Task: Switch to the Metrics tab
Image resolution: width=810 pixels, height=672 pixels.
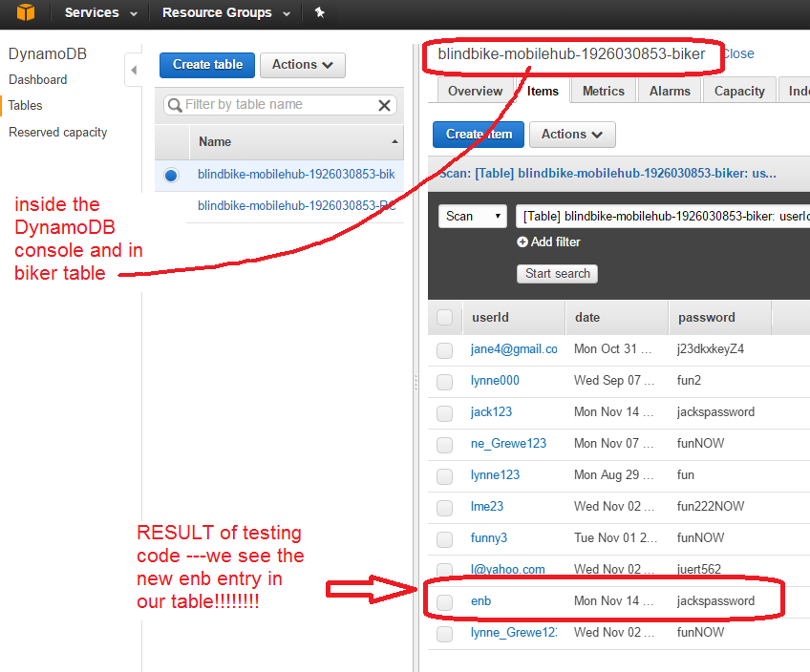Action: [x=603, y=91]
